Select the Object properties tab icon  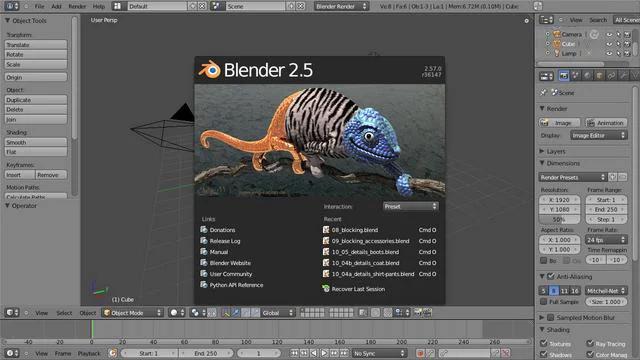[x=599, y=76]
